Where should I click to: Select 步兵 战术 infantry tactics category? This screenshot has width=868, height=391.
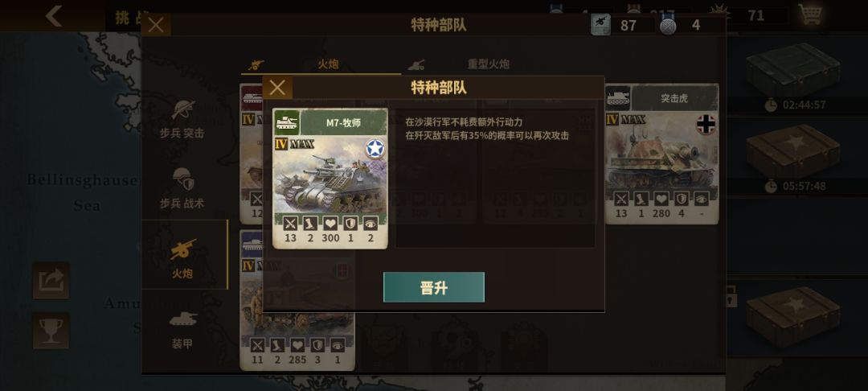[x=182, y=188]
